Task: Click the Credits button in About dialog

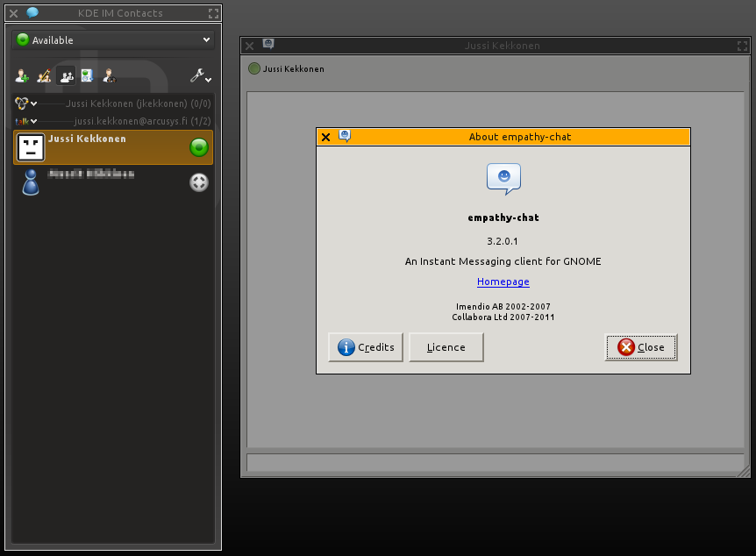Action: pyautogui.click(x=366, y=347)
